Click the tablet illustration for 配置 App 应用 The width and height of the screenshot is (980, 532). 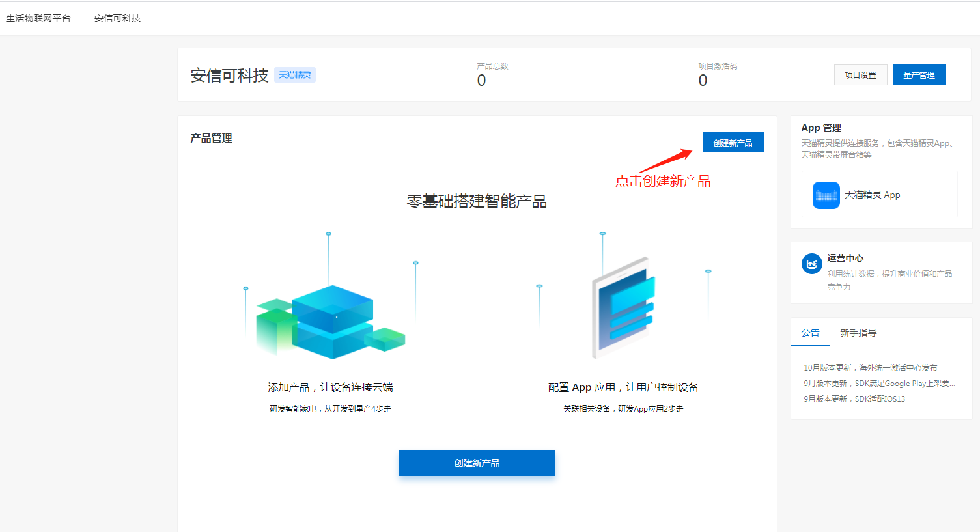[624, 296]
